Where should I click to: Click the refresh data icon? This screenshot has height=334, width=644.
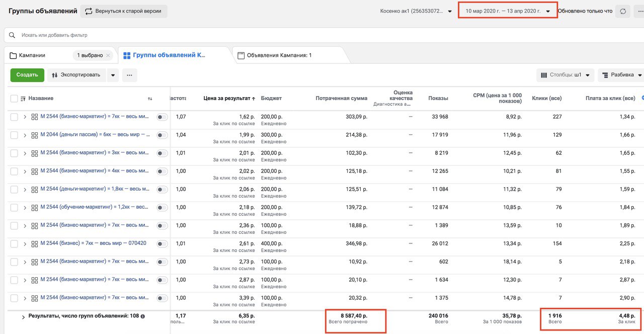(x=623, y=11)
